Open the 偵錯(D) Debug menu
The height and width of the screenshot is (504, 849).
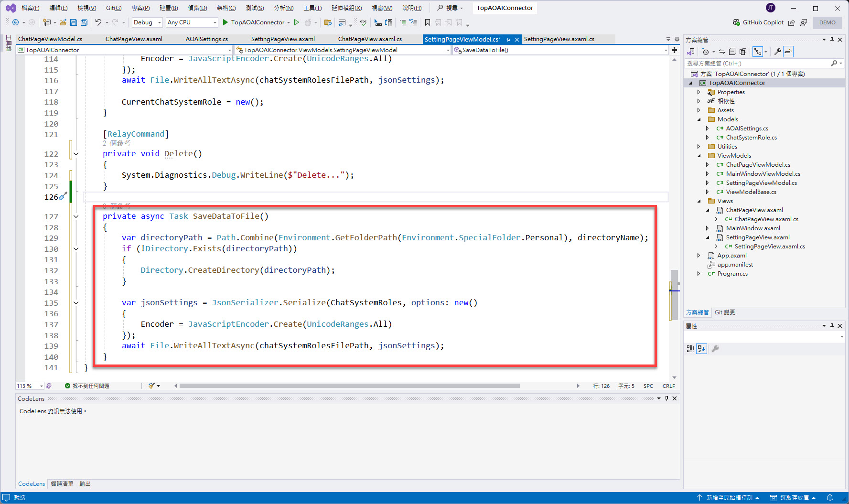click(x=197, y=8)
